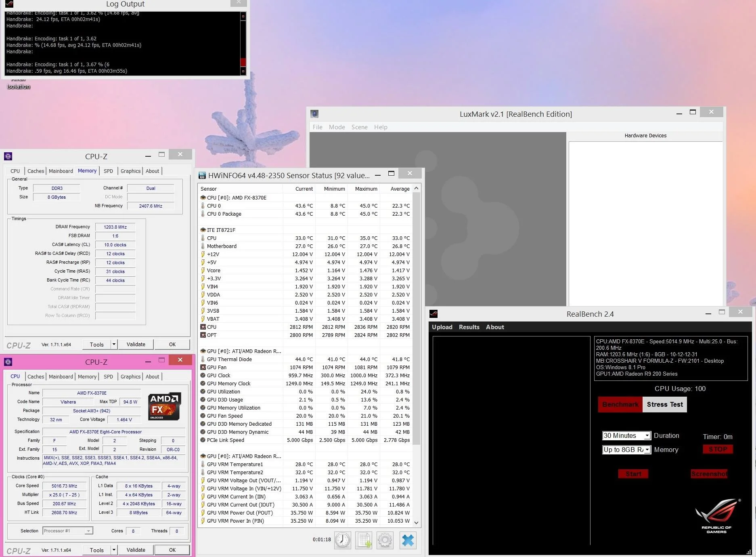Click the HWiNFO64 sensor list scroll-down arrow
Image resolution: width=756 pixels, height=557 pixels.
tap(417, 522)
